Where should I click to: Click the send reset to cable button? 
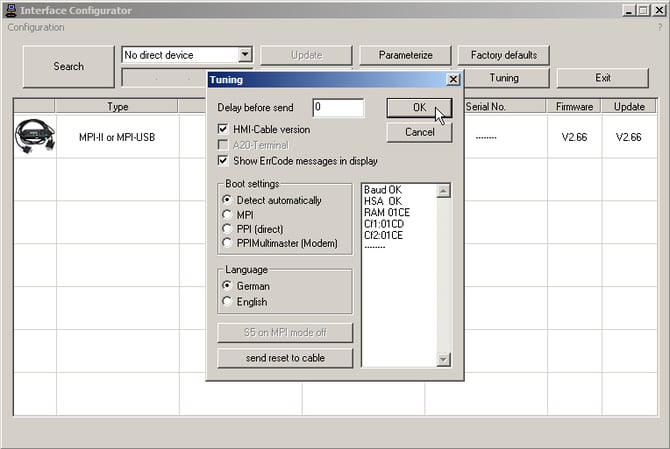285,358
